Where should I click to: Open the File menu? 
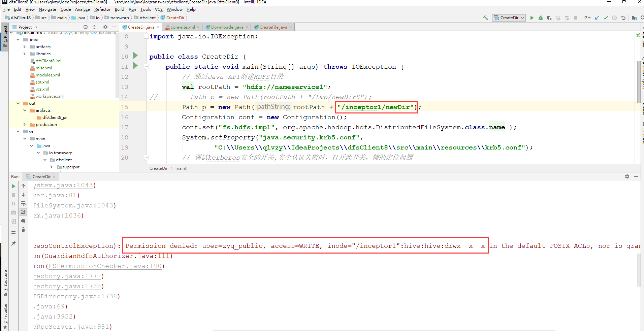pyautogui.click(x=6, y=9)
